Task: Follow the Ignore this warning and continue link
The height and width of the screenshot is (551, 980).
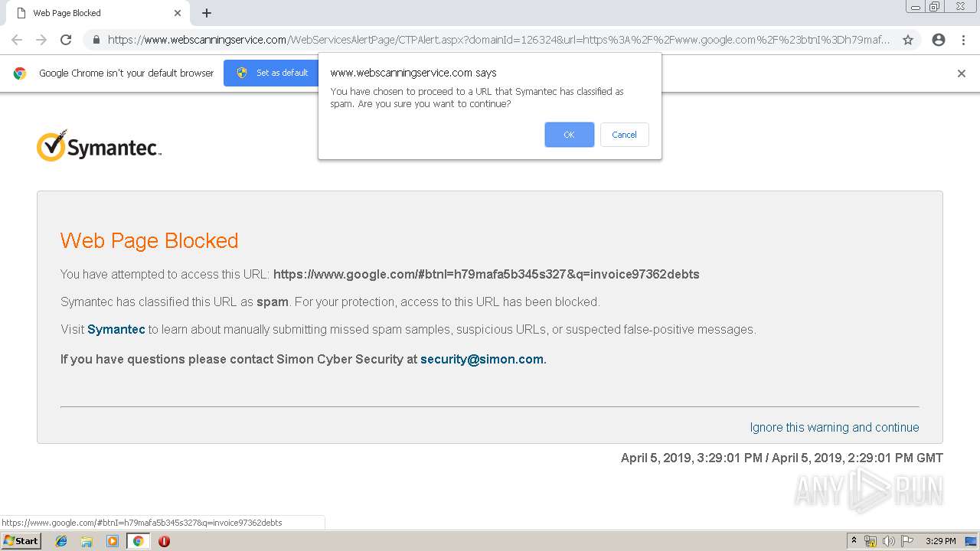Action: pyautogui.click(x=835, y=427)
